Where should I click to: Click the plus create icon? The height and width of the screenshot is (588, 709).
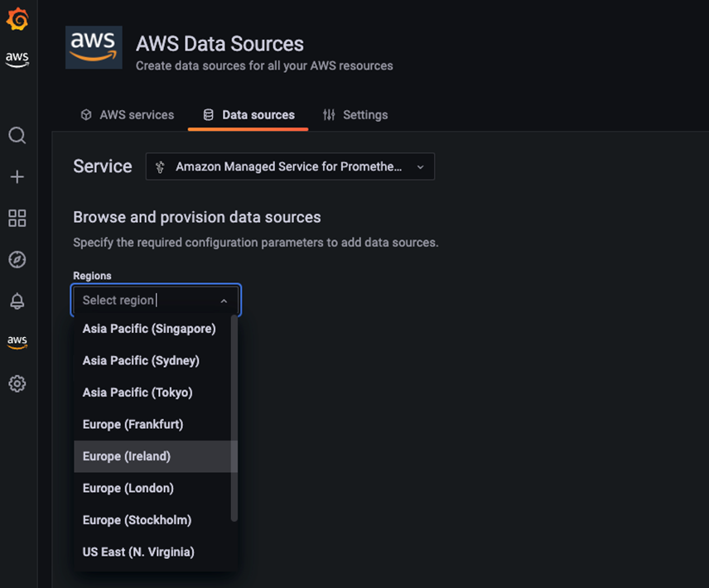click(x=17, y=176)
